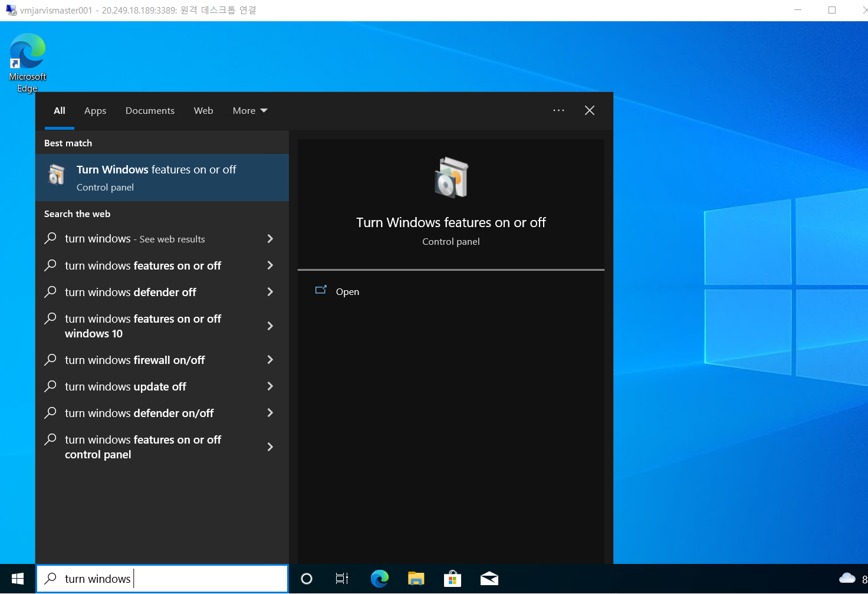Close the search panel with X
This screenshot has height=594, width=868.
point(590,110)
